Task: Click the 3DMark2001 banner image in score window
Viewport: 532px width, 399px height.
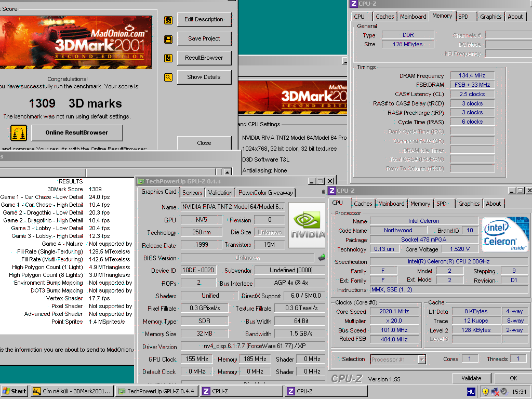Action: click(76, 43)
